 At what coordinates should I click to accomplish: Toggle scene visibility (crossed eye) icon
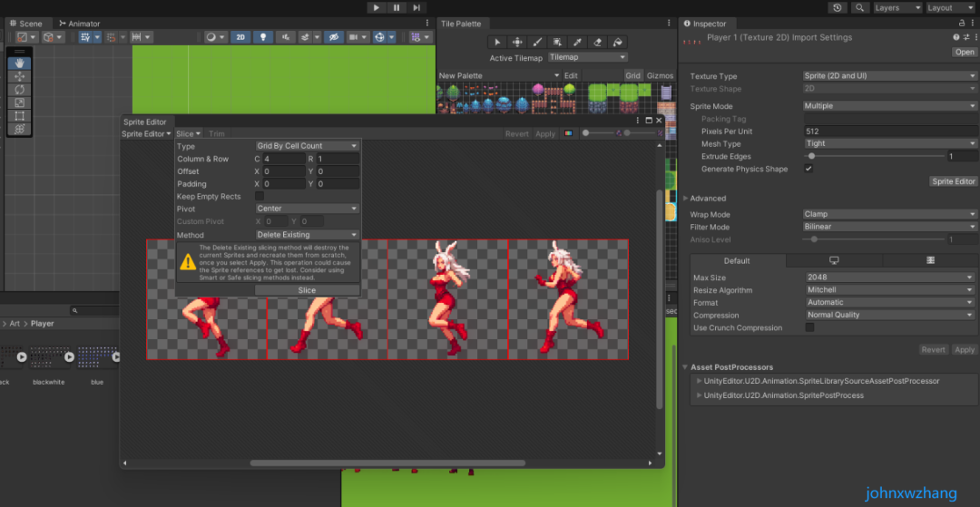point(334,37)
